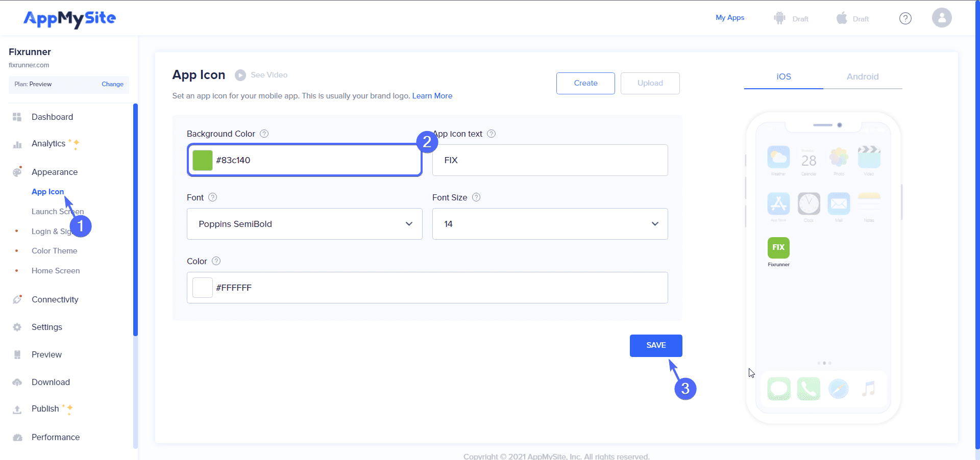This screenshot has height=460, width=980.
Task: Open the Font Size dropdown
Action: click(x=550, y=224)
